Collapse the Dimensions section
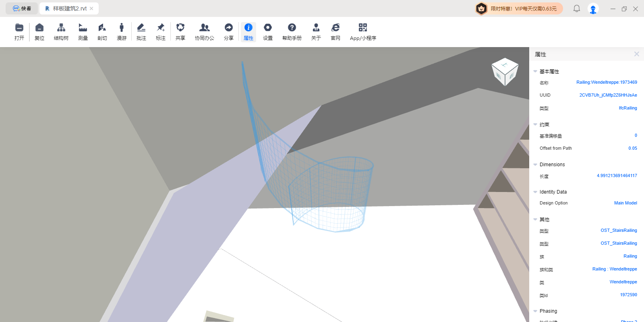Screen dimensions: 644x322 coord(535,165)
